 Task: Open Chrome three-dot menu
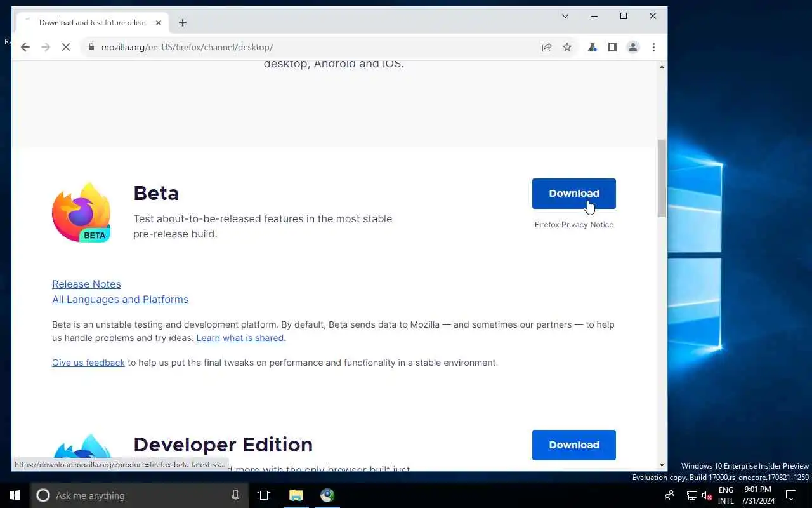click(x=653, y=47)
